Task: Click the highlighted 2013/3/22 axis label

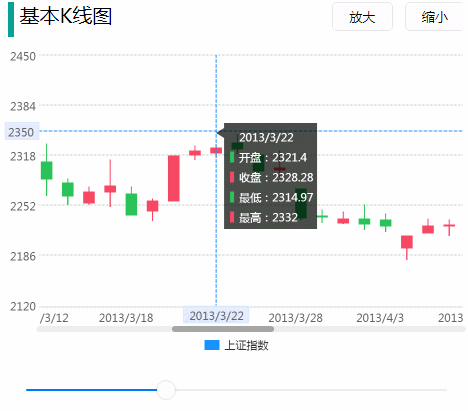Action: 216,315
